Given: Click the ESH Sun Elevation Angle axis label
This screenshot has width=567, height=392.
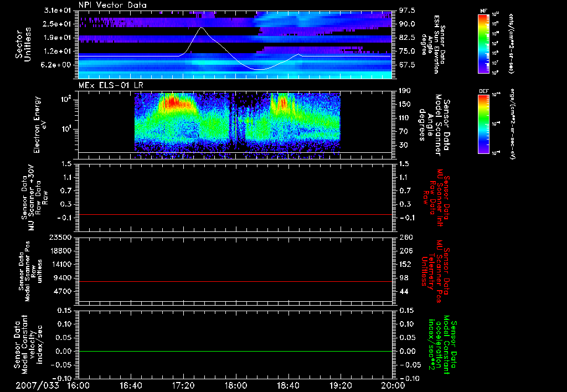Looking at the screenshot, I should [433, 44].
